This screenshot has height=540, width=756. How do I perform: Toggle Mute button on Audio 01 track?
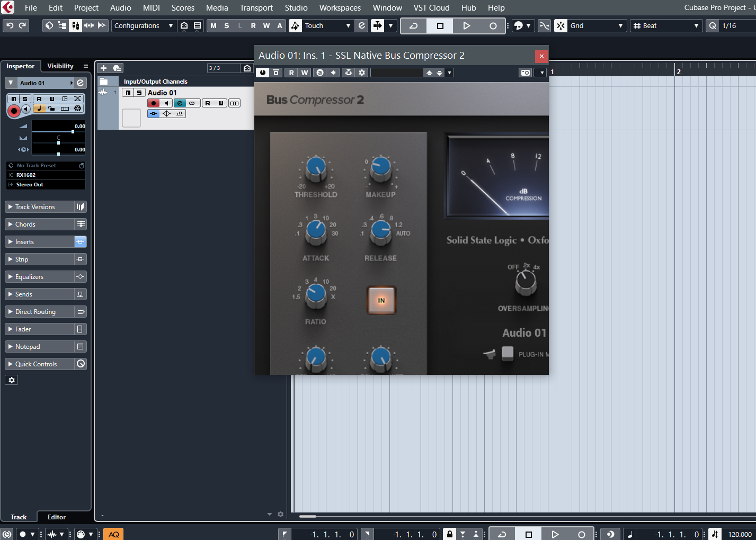point(128,93)
